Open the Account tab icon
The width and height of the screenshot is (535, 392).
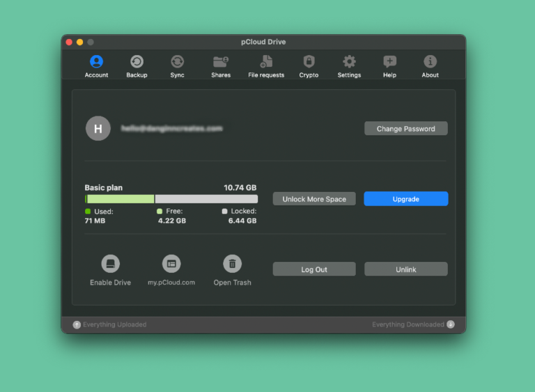(96, 62)
